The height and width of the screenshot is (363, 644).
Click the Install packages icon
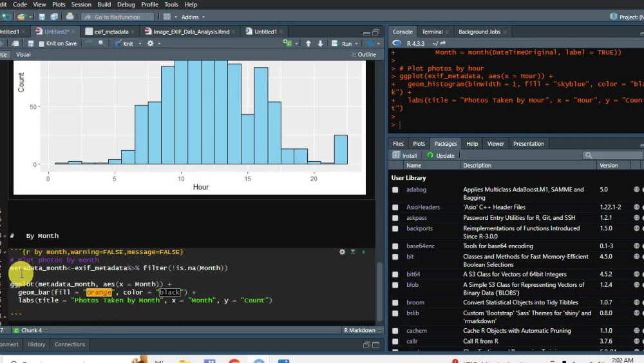tap(396, 155)
